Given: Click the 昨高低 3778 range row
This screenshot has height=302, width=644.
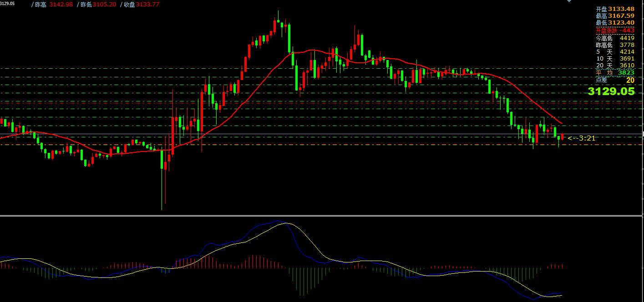Looking at the screenshot, I should (615, 45).
